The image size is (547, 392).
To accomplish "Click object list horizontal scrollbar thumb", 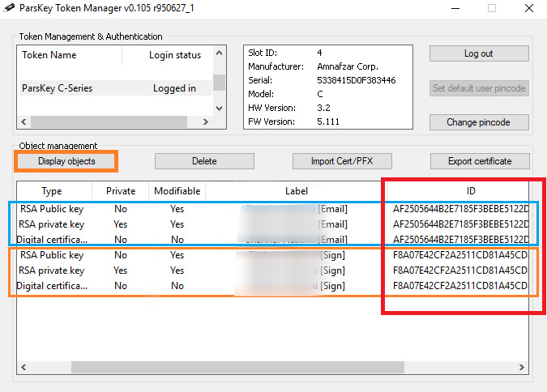I will [x=237, y=367].
